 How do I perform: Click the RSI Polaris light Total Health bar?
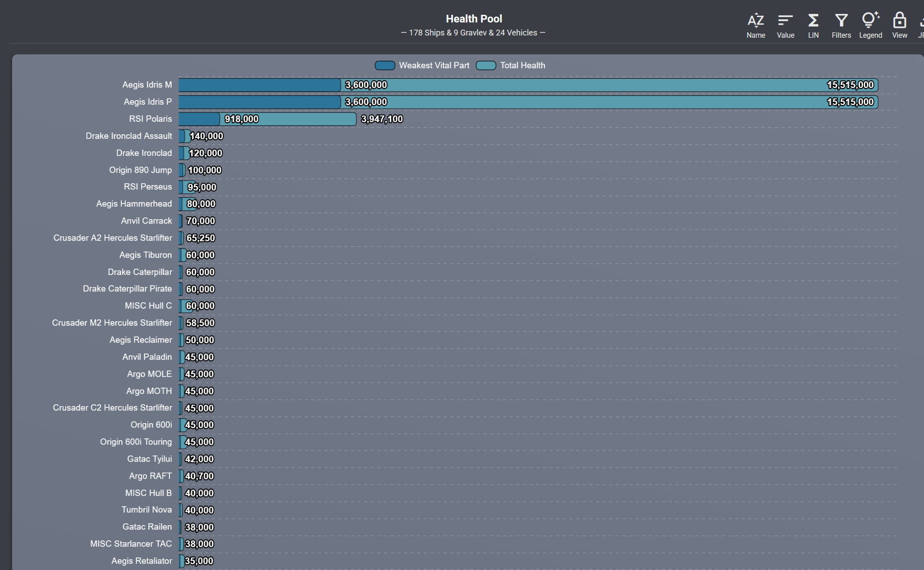tap(288, 119)
